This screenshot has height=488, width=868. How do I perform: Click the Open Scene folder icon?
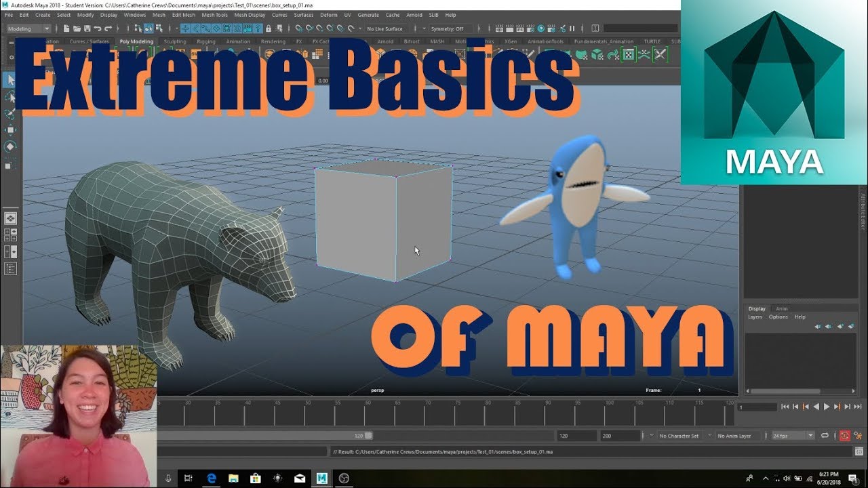tap(77, 28)
